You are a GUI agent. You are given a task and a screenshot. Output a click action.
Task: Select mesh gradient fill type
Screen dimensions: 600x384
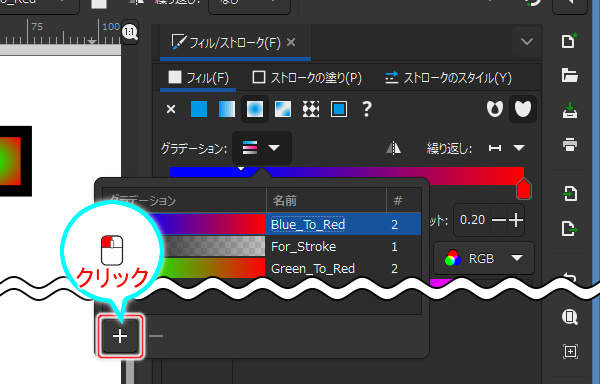283,109
